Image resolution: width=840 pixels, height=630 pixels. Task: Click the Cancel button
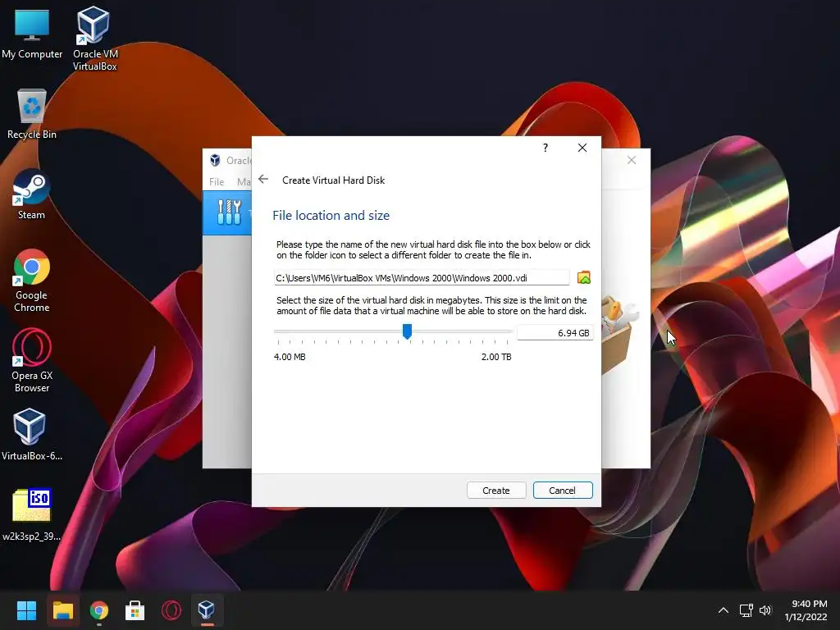click(x=563, y=491)
